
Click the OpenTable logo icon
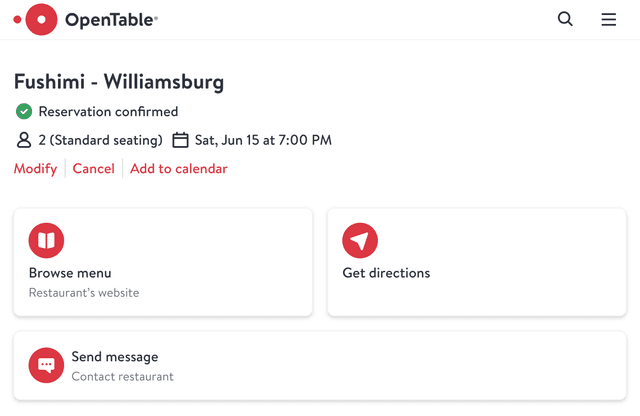click(36, 20)
